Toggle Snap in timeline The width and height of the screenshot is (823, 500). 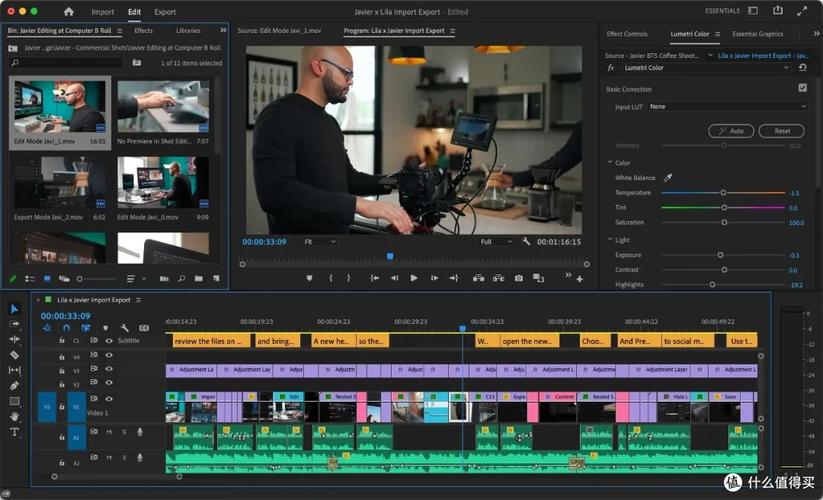[x=66, y=328]
